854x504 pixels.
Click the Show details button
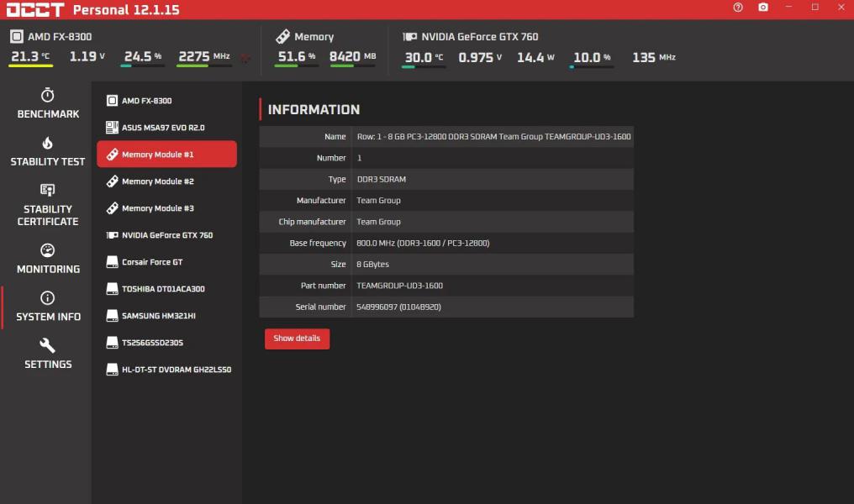297,339
